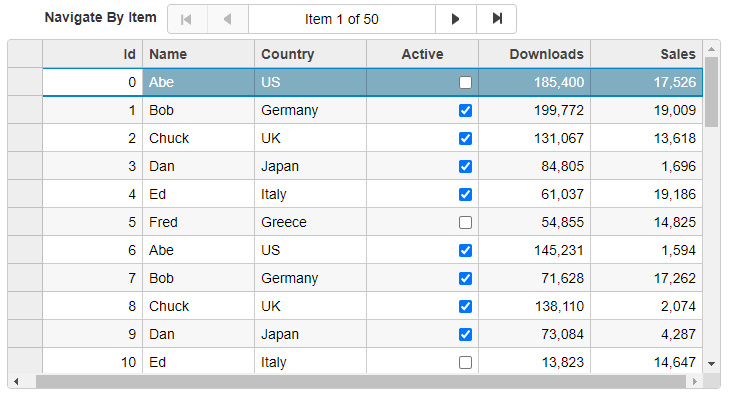Uncheck Active for Dan row Id 3
This screenshot has height=399, width=729.
pos(465,166)
